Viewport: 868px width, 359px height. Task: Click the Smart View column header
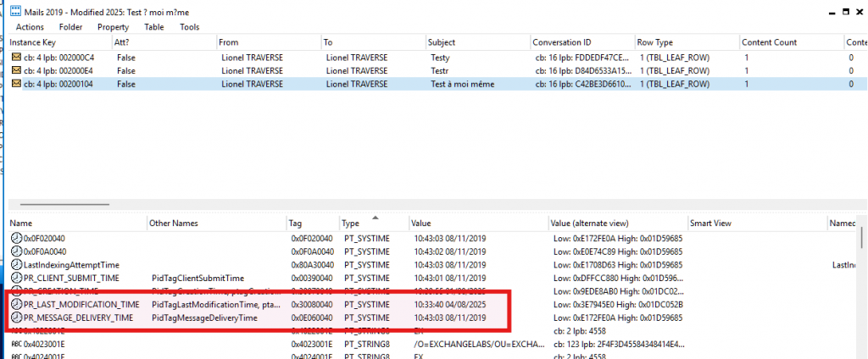(712, 224)
